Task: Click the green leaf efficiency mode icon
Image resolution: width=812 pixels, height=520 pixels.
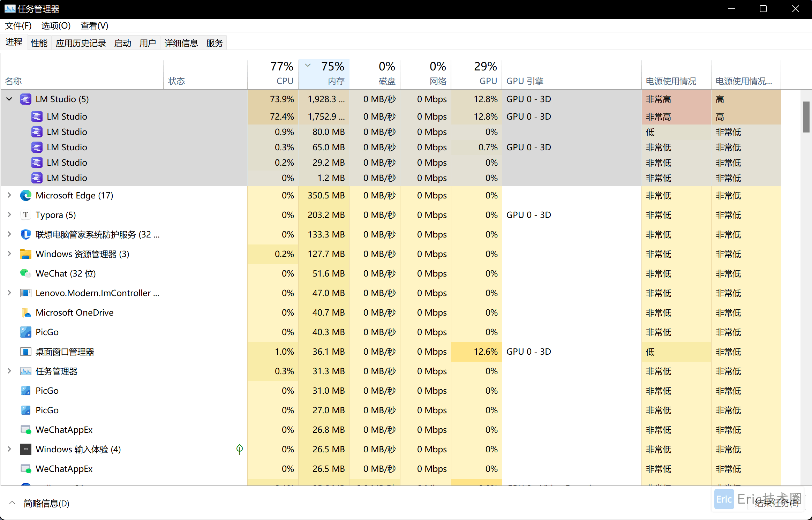Action: click(240, 449)
